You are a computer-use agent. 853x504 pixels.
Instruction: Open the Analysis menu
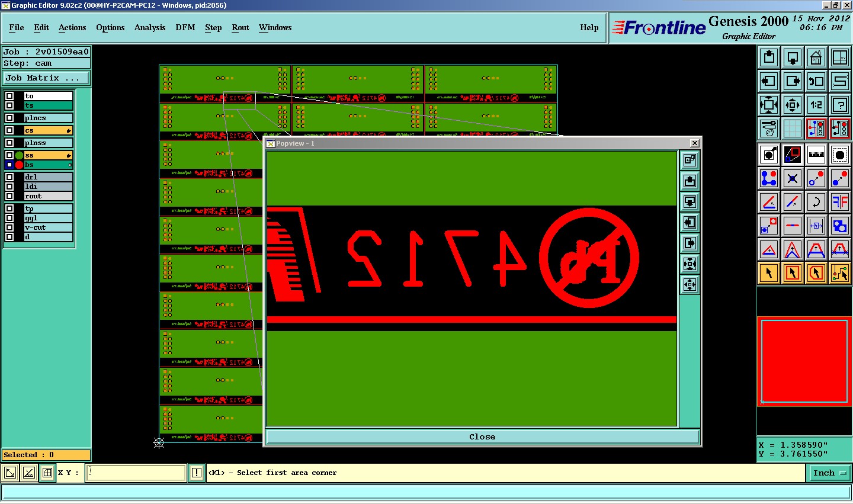click(x=150, y=28)
